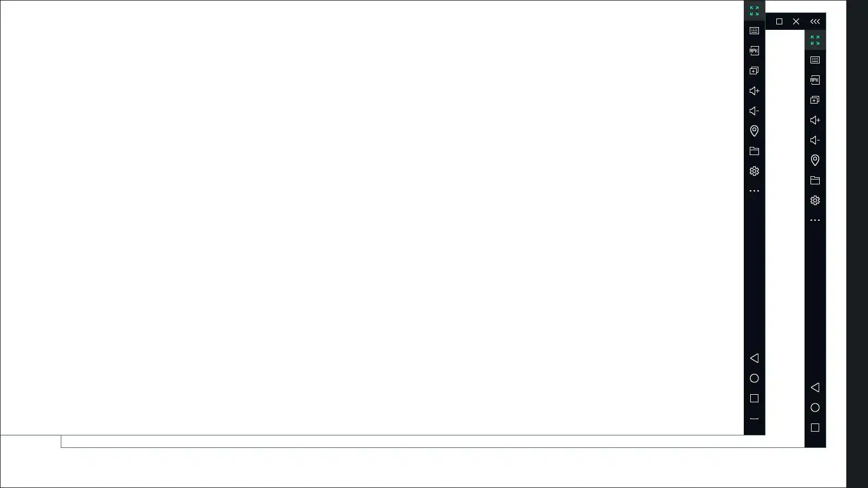The width and height of the screenshot is (868, 488).
Task: Expand more tools ellipsis in inner sidebar
Action: (x=754, y=191)
